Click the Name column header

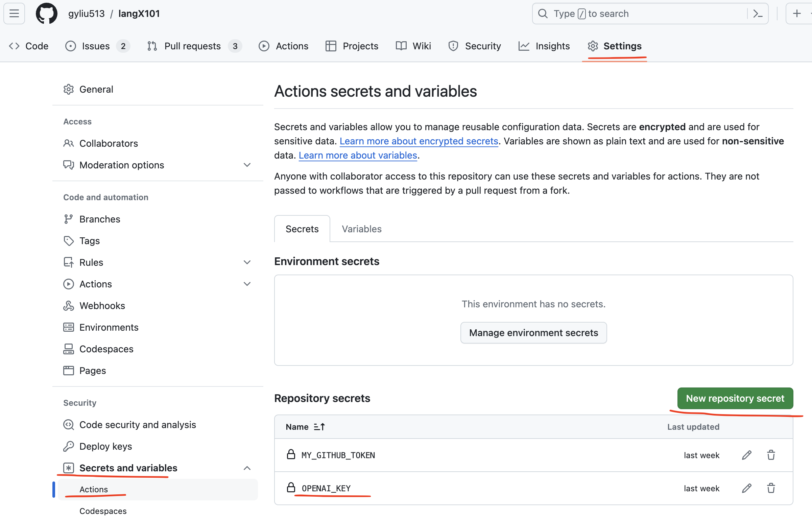tap(297, 427)
